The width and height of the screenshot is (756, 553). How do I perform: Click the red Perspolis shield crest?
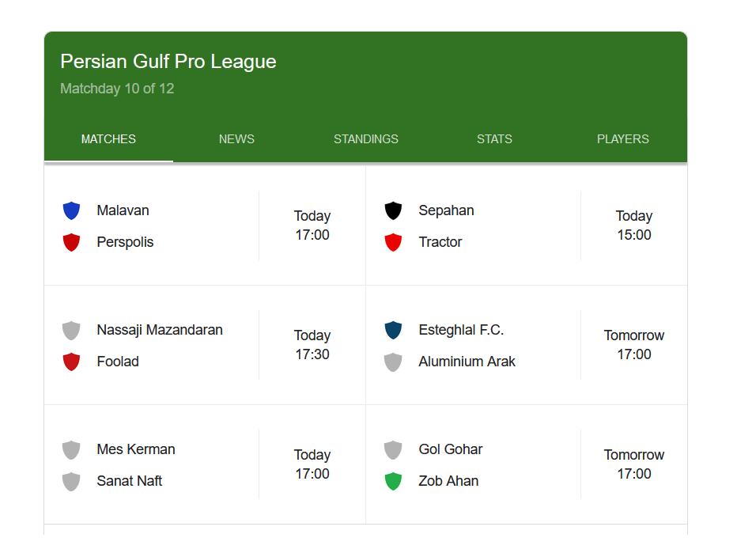71,242
